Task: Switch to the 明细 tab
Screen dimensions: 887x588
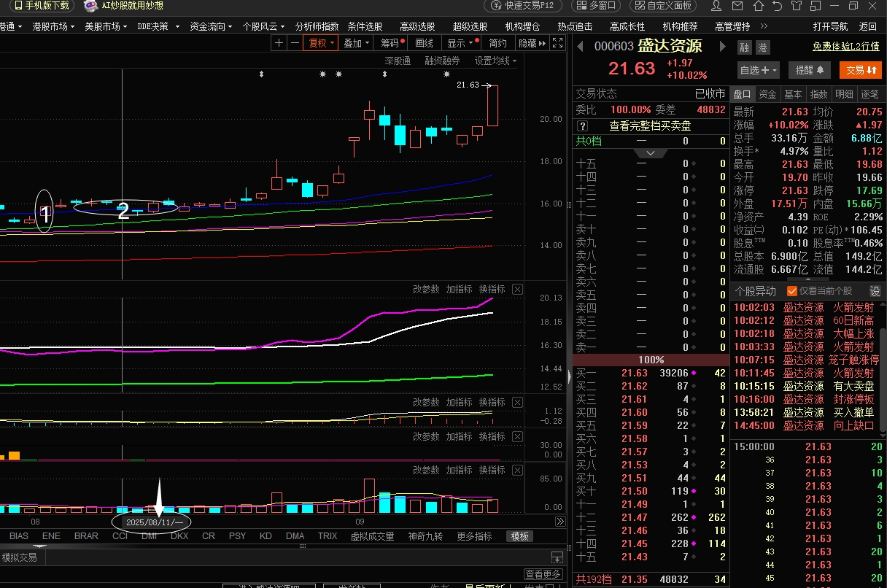Action: coord(844,94)
